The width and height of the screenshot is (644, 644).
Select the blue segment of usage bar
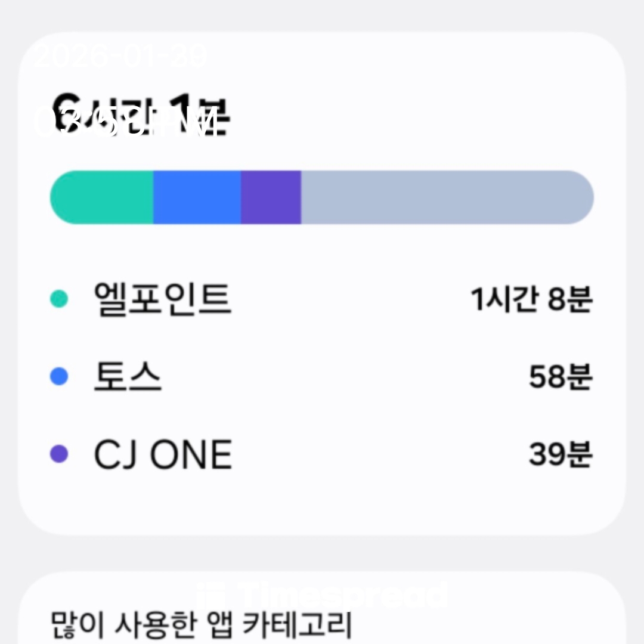(197, 197)
